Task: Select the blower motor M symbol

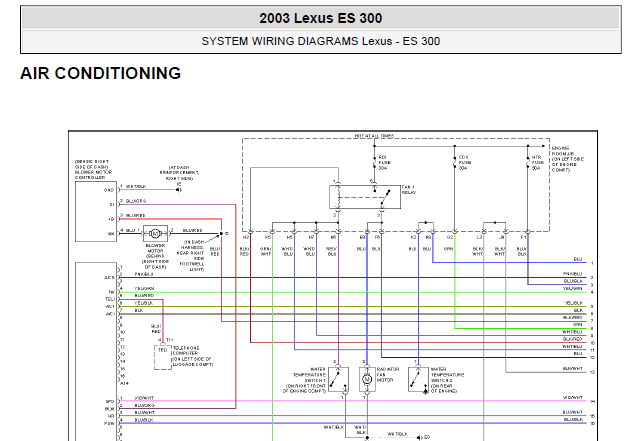Action: 156,233
